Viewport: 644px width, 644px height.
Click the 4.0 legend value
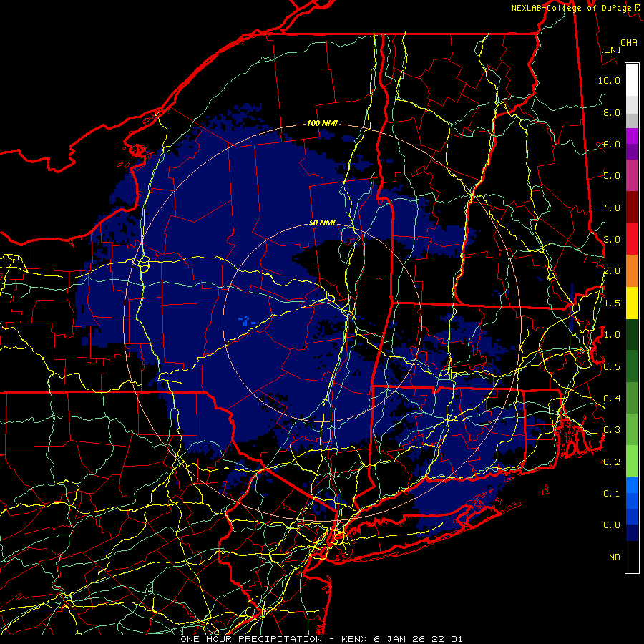tap(612, 208)
